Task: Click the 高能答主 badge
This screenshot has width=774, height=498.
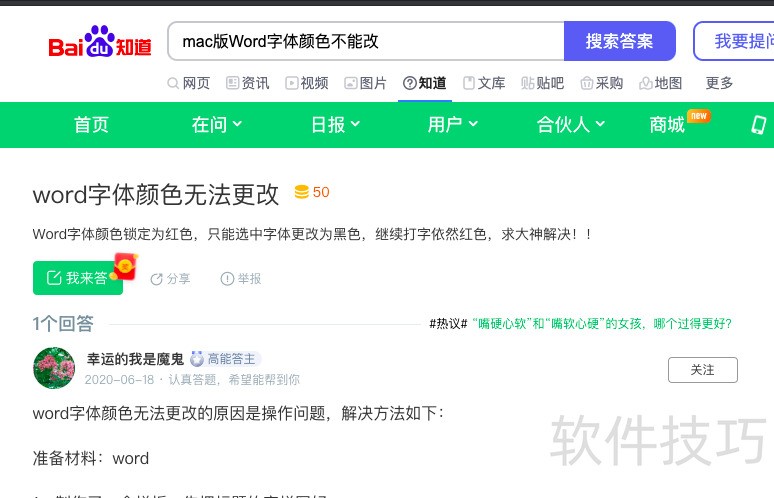Action: click(x=226, y=359)
